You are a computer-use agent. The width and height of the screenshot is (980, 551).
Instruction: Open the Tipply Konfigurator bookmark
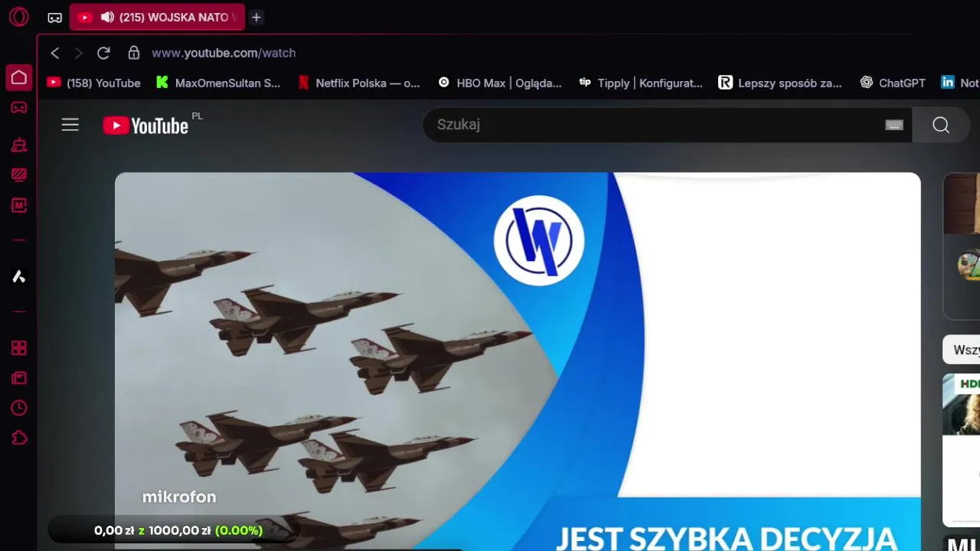coord(641,83)
